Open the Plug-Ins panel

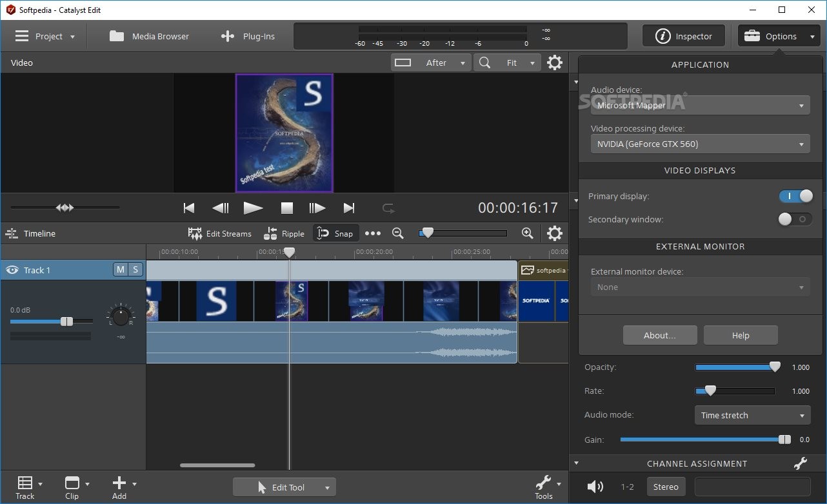point(248,36)
